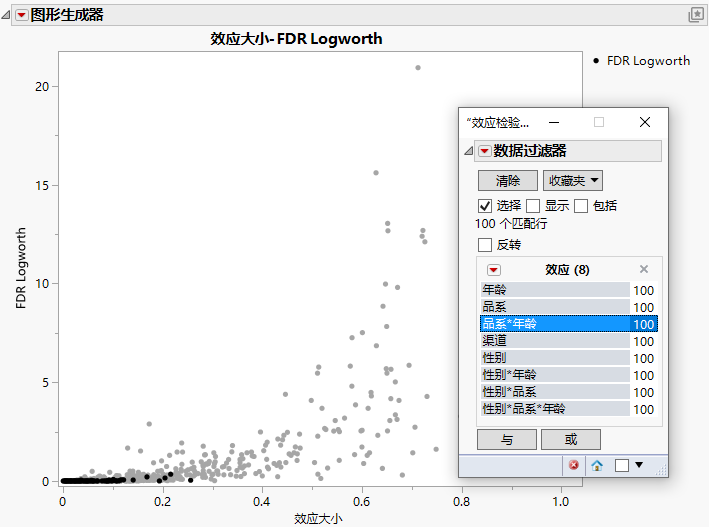This screenshot has width=709, height=527.
Task: Select 性别*品系 in the 效应 filter list
Action: pos(568,392)
